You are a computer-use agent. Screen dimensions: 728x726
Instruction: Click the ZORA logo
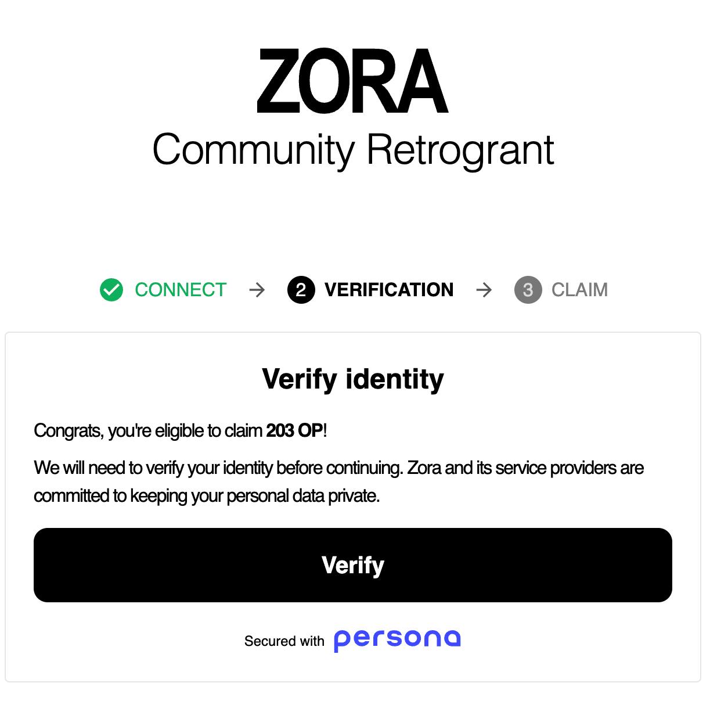tap(352, 81)
